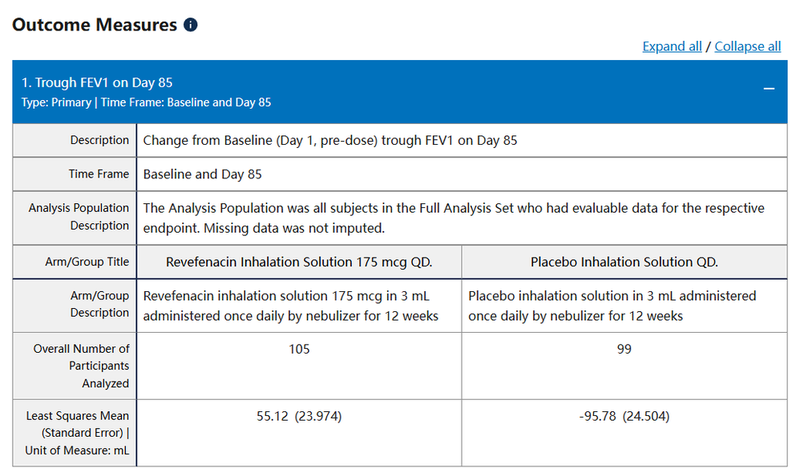
Task: Collapse the Trough FEV1 section using minus icon
Action: tap(769, 89)
